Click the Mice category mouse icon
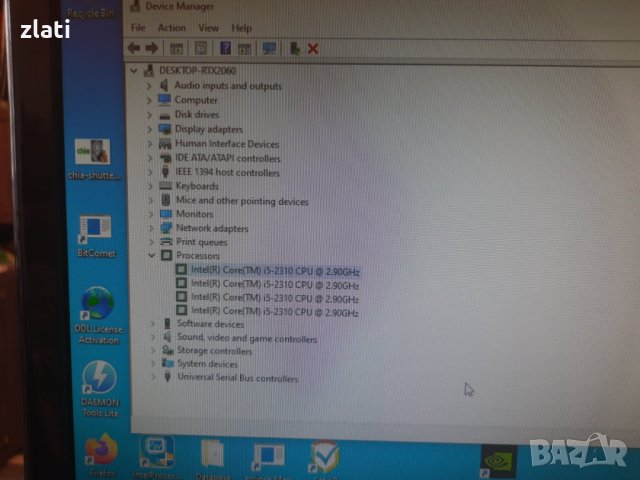Image resolution: width=640 pixels, height=480 pixels. coord(166,200)
